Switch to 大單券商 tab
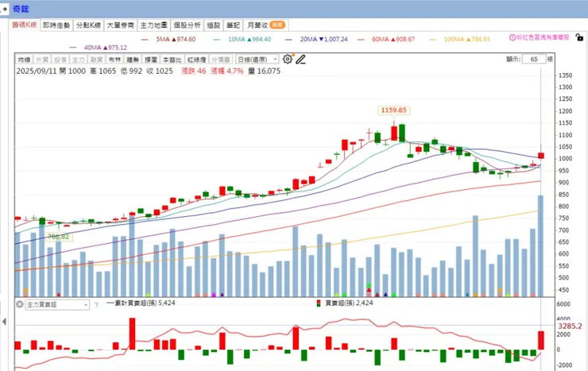Image resolution: width=588 pixels, height=371 pixels. (120, 25)
